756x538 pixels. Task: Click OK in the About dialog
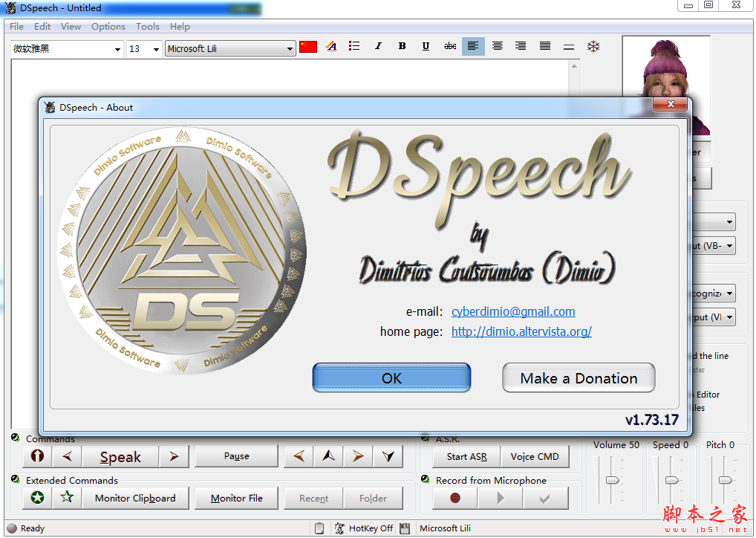(x=391, y=377)
